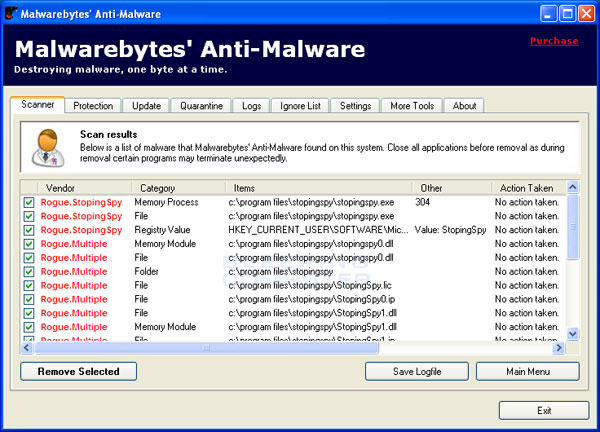Image resolution: width=600 pixels, height=432 pixels.
Task: Open the More Tools tab
Action: [x=412, y=106]
